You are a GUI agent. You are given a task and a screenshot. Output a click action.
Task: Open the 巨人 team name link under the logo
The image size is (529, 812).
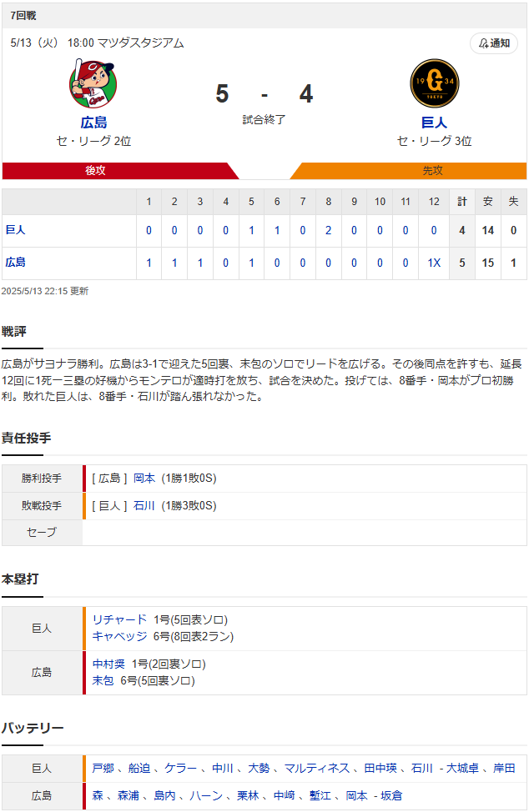(434, 123)
